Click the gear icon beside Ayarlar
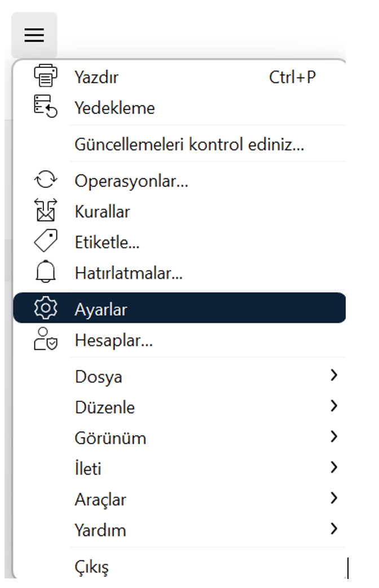Viewport: 379px width, 588px height. (x=46, y=308)
